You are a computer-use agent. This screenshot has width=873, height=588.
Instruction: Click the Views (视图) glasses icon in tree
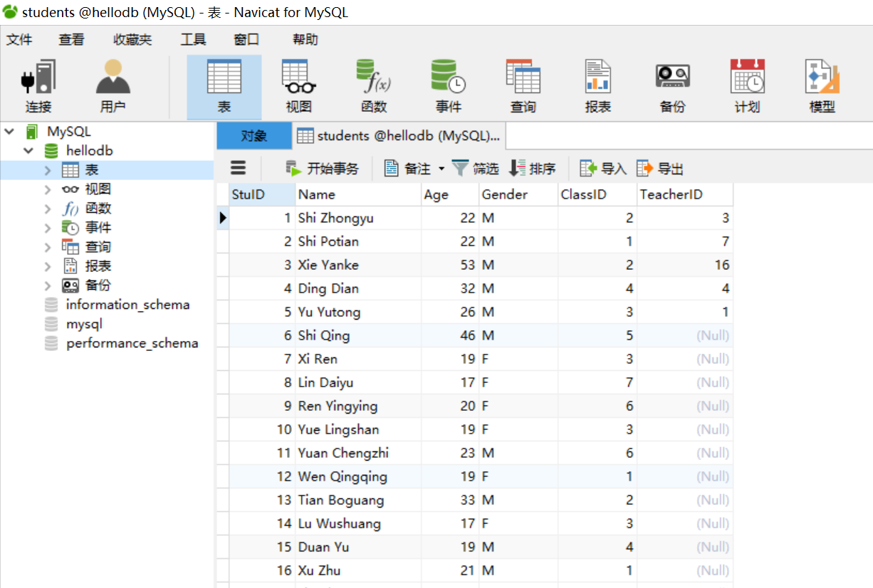70,189
